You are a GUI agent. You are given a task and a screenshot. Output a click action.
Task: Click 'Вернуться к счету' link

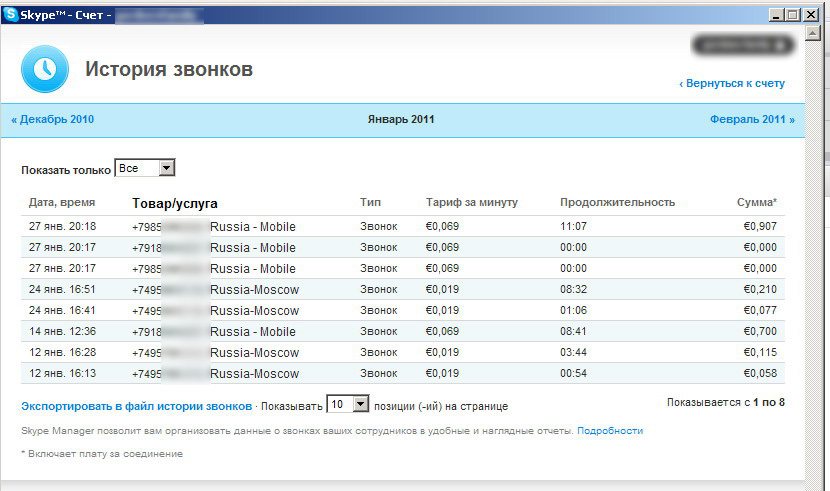point(732,84)
